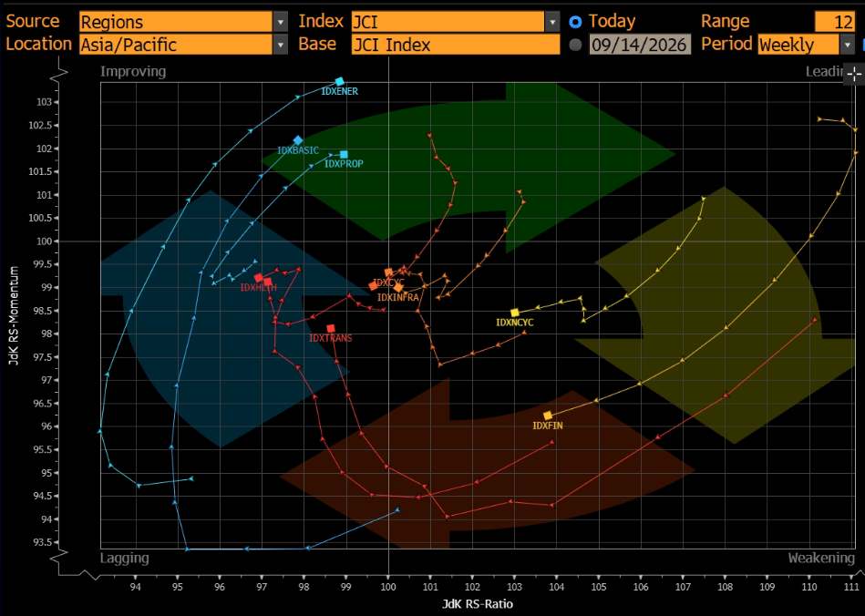Click the Range value field
The height and width of the screenshot is (616, 865).
836,22
